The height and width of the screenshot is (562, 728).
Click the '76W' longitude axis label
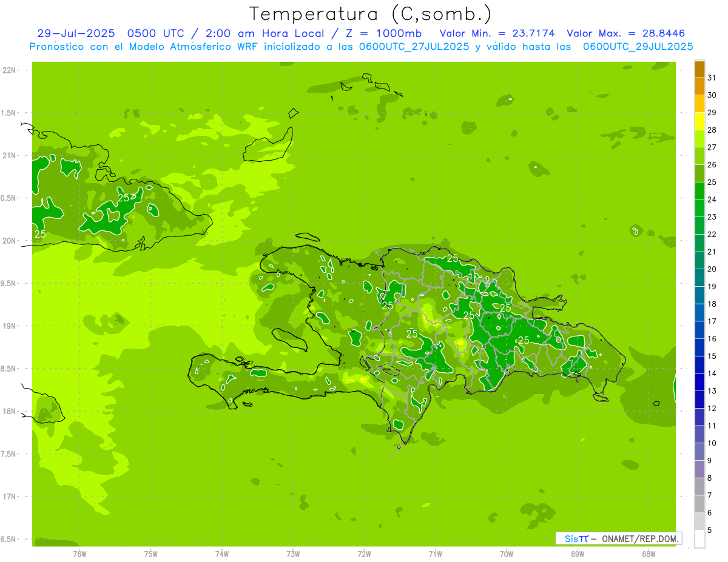click(x=79, y=554)
